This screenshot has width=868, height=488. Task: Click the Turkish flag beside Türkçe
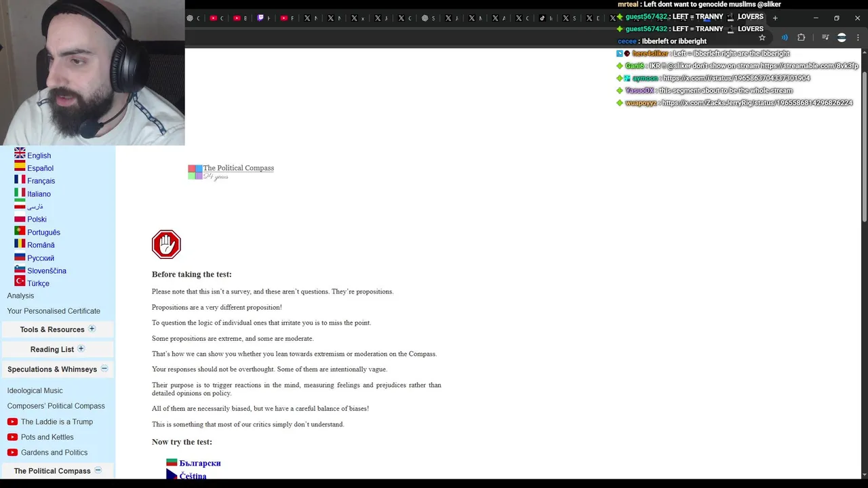[20, 281]
